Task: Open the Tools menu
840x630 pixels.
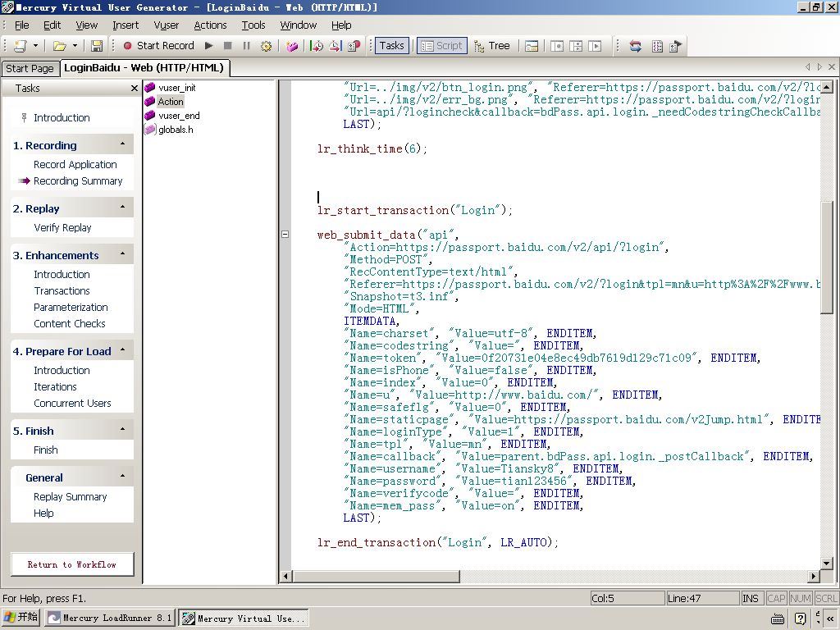Action: (x=253, y=25)
